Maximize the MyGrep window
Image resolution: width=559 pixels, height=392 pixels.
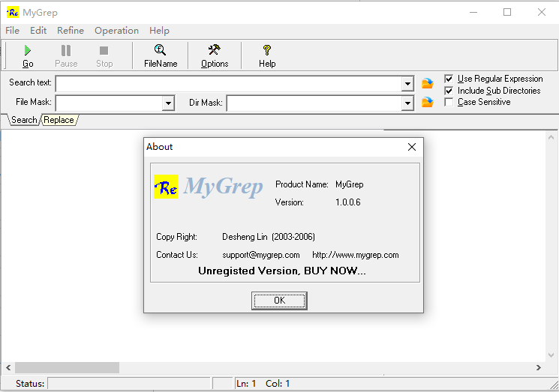(507, 13)
